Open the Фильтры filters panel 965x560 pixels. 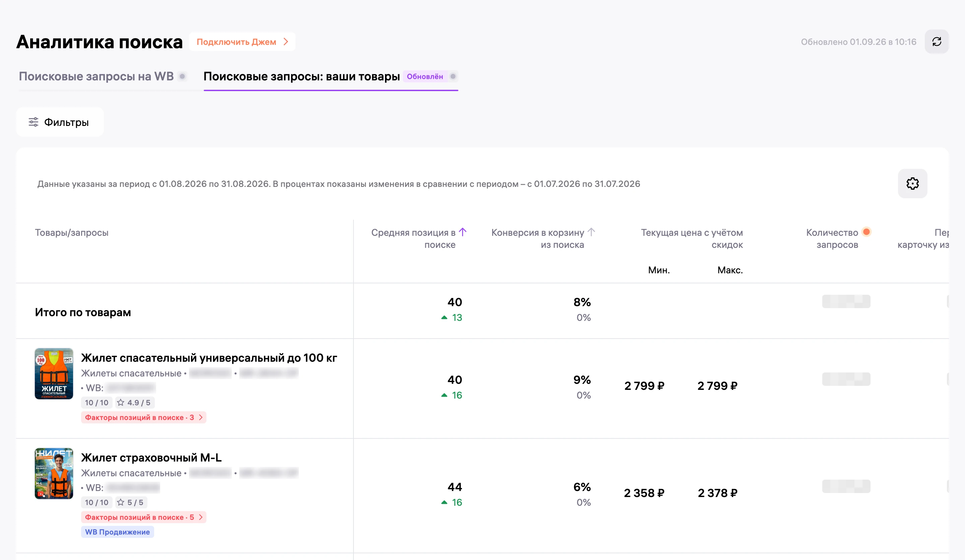(x=60, y=122)
